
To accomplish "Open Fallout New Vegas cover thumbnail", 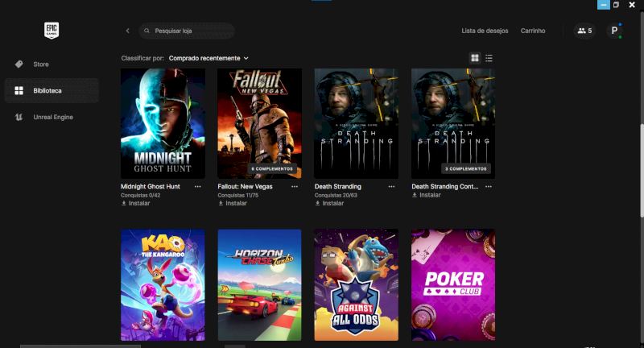I will 259,124.
